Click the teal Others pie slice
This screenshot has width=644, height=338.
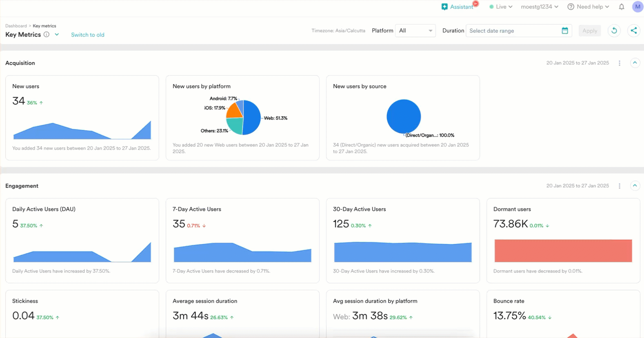[235, 125]
